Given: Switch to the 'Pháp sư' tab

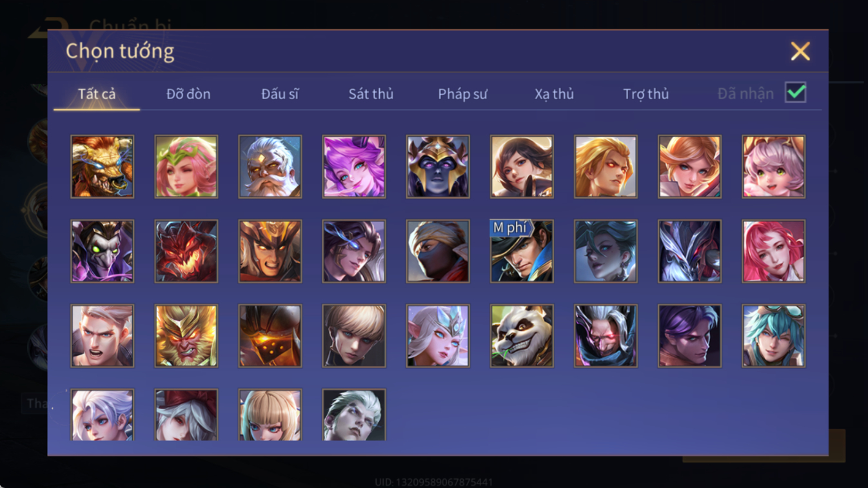Looking at the screenshot, I should [x=462, y=94].
